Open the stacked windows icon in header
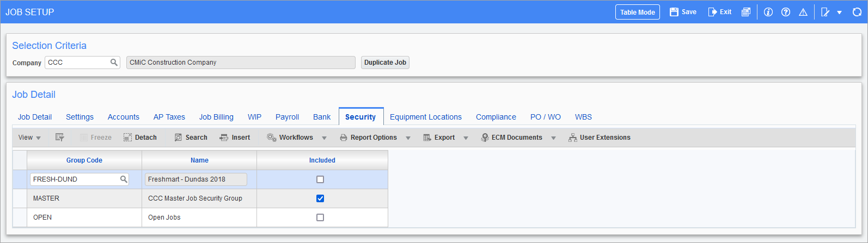The height and width of the screenshot is (243, 868). (x=746, y=12)
